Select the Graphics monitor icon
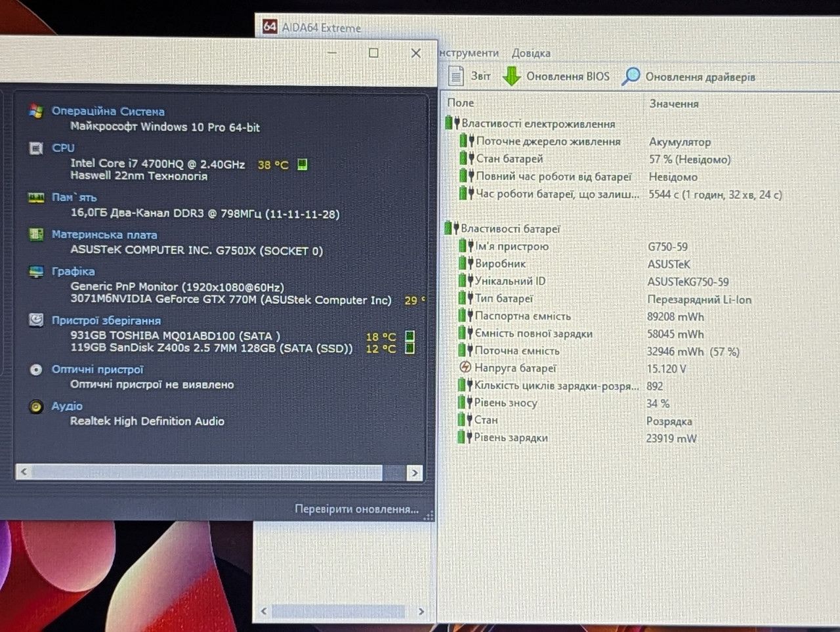This screenshot has width=840, height=632. coord(36,272)
